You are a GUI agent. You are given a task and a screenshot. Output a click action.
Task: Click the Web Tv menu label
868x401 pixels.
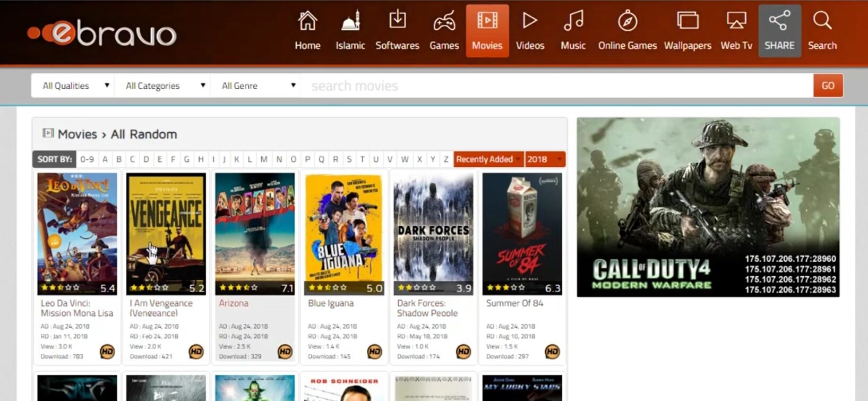click(x=736, y=46)
